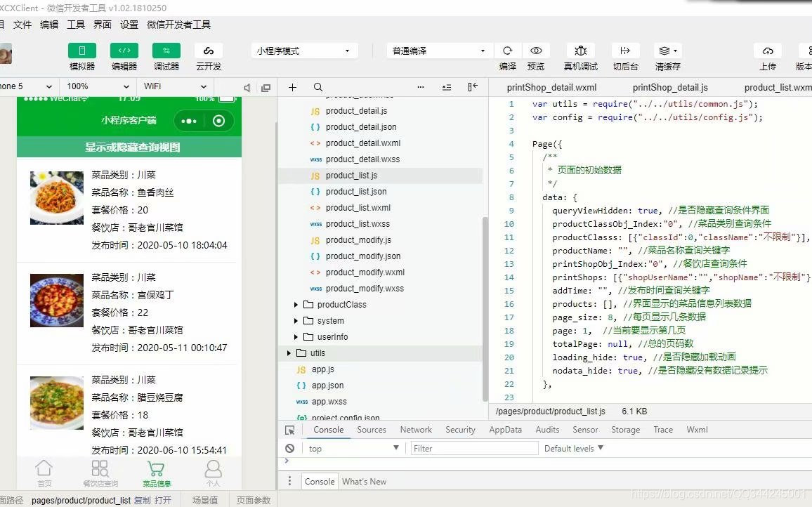Open the 工具 menu
This screenshot has height=507, width=812.
[x=76, y=25]
